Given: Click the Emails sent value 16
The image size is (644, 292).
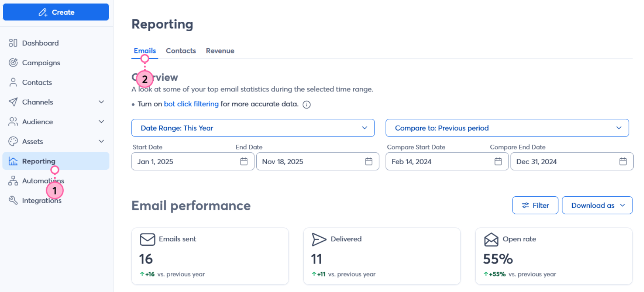Looking at the screenshot, I should (146, 259).
